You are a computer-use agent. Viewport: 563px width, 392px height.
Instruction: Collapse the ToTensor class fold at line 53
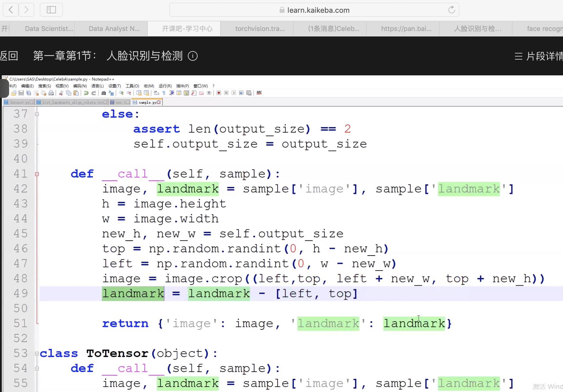click(37, 354)
